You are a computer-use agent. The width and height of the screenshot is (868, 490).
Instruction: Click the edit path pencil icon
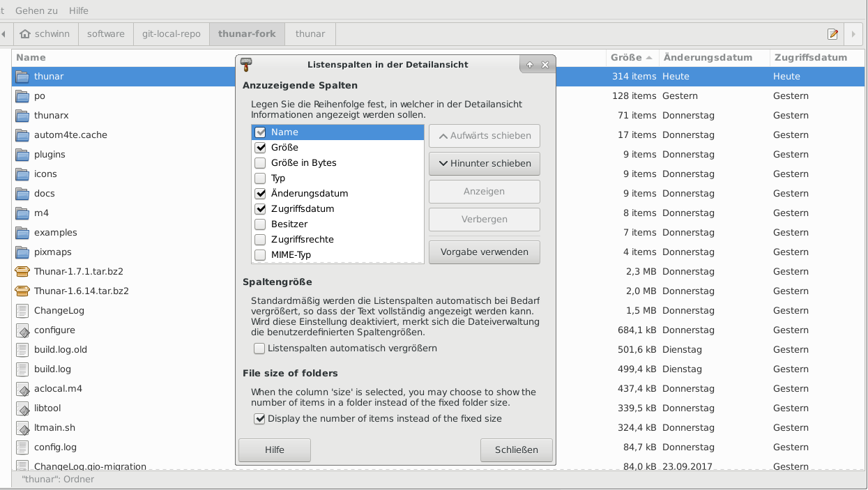tap(832, 34)
